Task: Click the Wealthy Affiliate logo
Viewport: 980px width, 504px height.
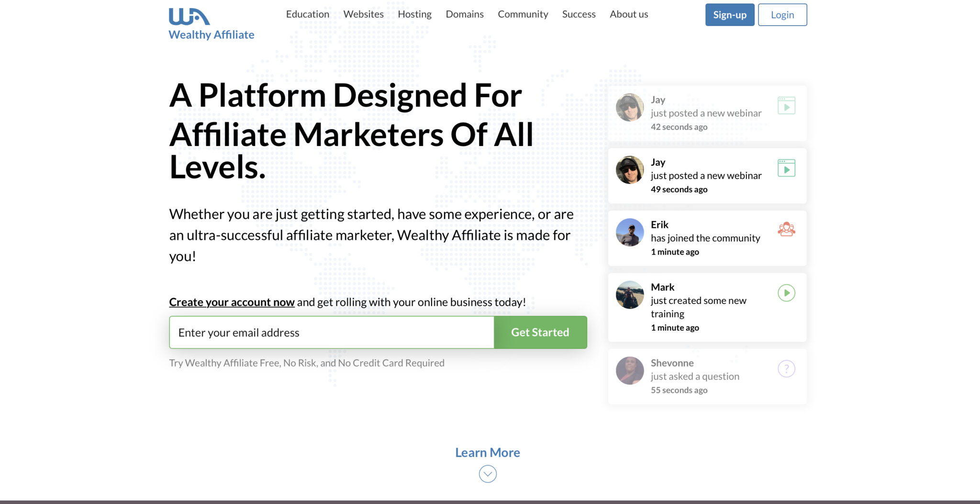Action: (x=211, y=24)
